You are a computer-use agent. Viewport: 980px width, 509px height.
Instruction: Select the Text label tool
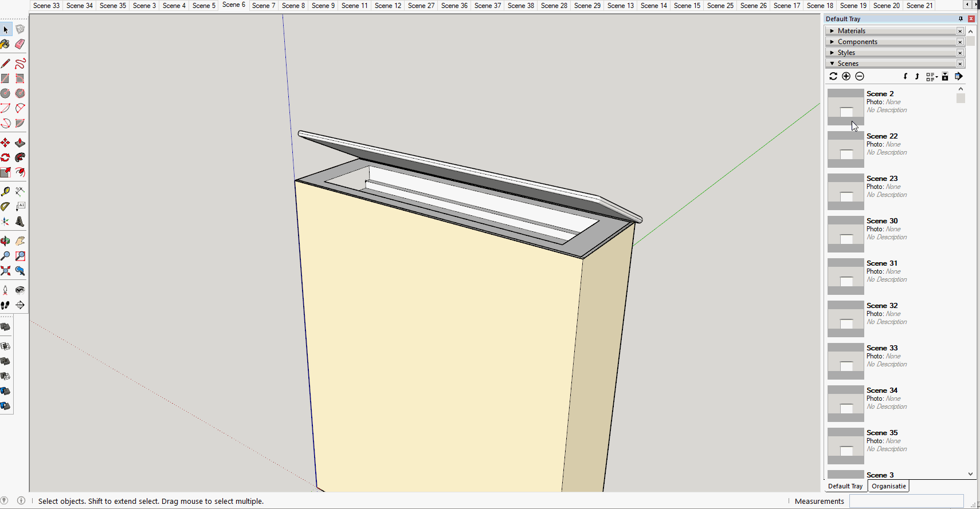20,207
